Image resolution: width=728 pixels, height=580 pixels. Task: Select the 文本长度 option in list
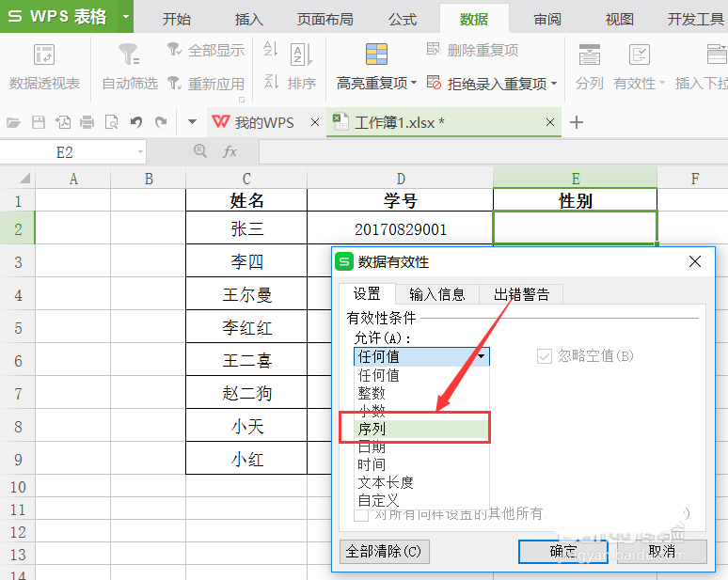pos(385,482)
